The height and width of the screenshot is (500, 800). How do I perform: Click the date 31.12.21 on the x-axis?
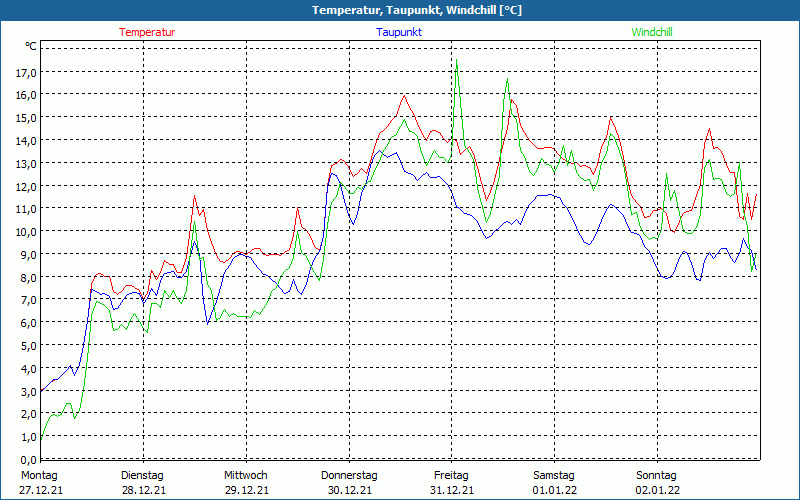pyautogui.click(x=452, y=490)
